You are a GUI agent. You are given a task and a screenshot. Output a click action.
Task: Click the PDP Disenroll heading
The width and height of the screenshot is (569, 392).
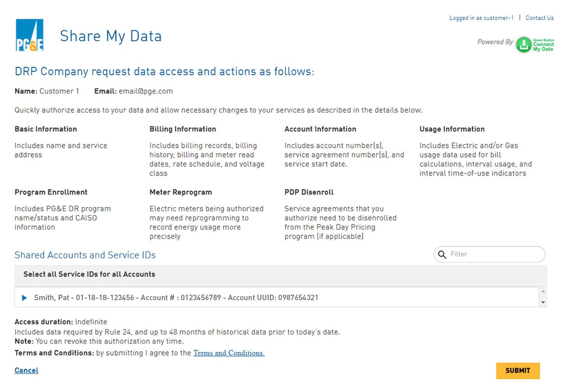[309, 192]
